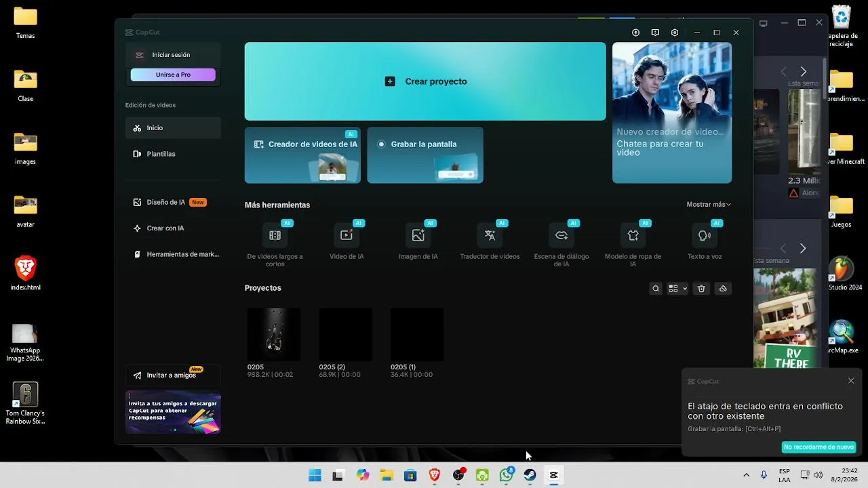
Task: Select the WhatsApp Image desktop file
Action: (x=25, y=343)
